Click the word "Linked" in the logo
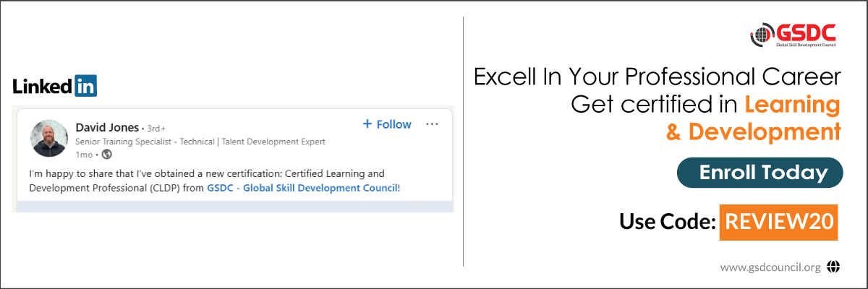 [x=42, y=87]
